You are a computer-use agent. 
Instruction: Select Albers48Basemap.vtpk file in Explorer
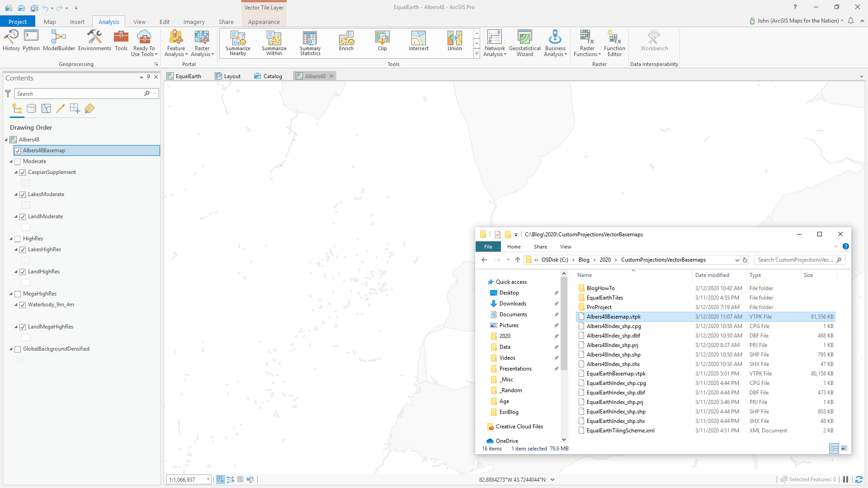(705, 317)
